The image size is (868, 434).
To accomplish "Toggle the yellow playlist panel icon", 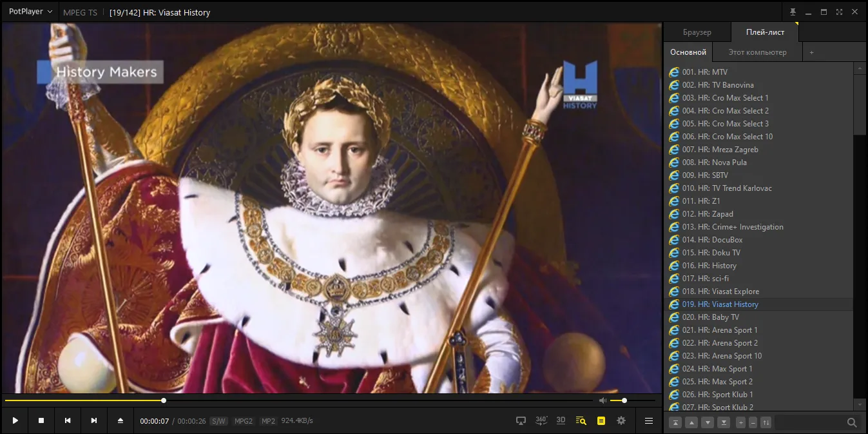I will pyautogui.click(x=601, y=420).
